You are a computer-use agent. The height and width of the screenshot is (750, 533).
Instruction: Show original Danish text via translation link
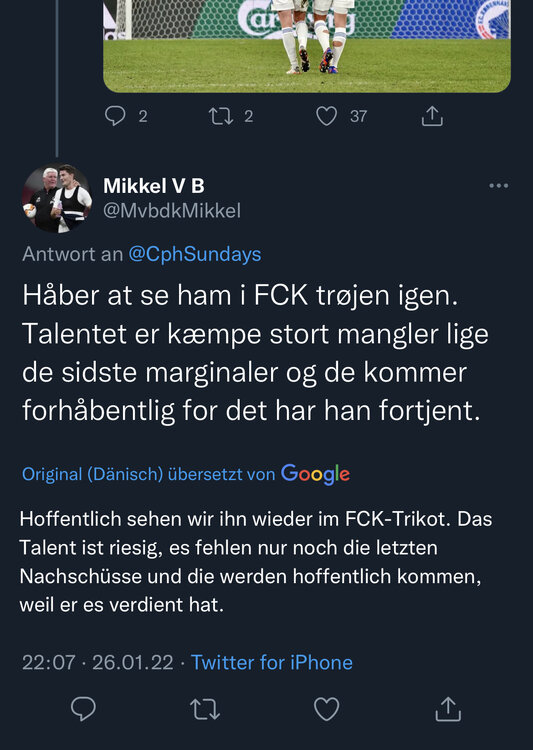click(x=148, y=474)
